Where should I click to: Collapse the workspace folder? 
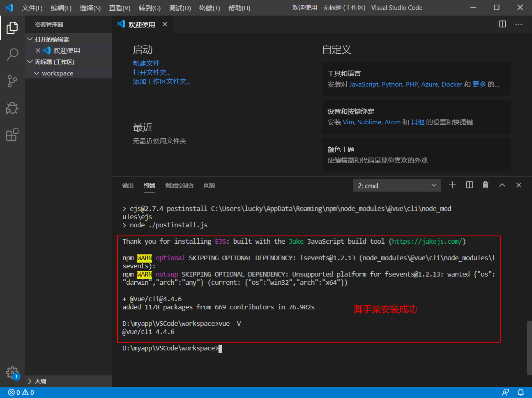coord(68,73)
